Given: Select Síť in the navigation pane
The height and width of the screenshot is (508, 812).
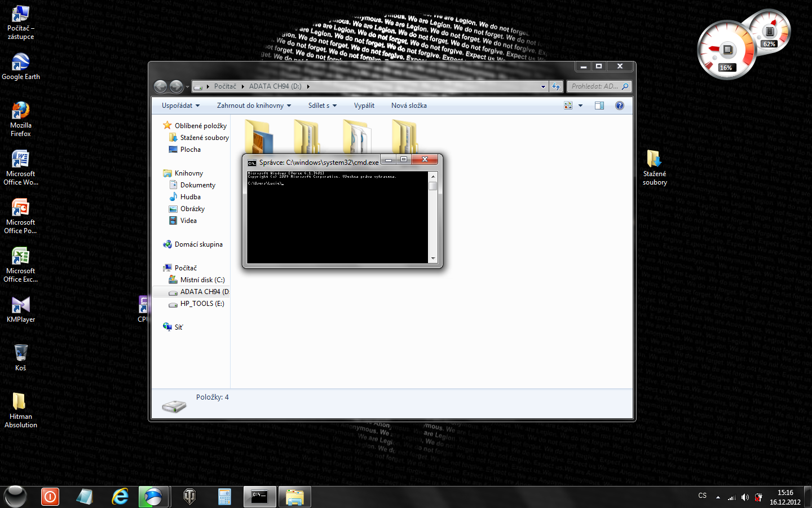Looking at the screenshot, I should coord(173,327).
